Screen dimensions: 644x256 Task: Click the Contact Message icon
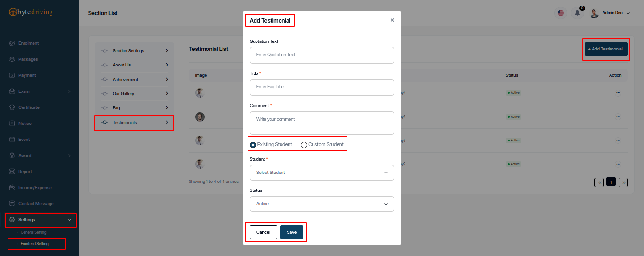pos(12,204)
